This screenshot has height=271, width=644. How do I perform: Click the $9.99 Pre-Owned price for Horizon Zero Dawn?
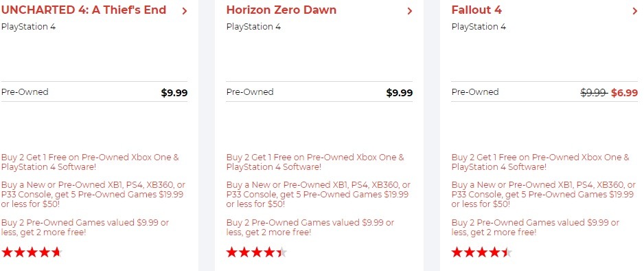point(399,93)
